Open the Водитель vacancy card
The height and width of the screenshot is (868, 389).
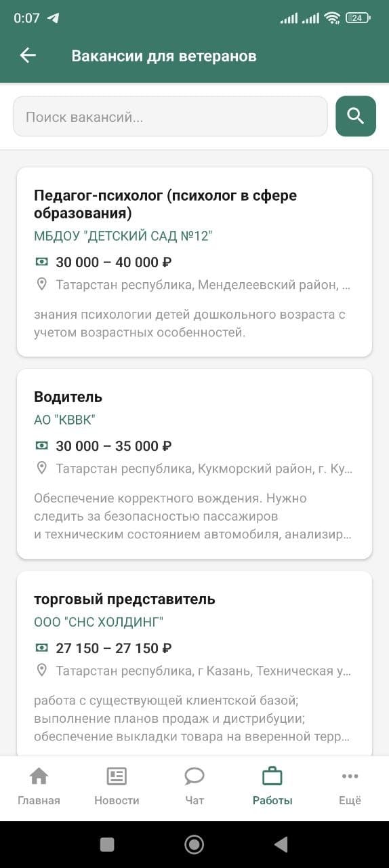coord(194,464)
